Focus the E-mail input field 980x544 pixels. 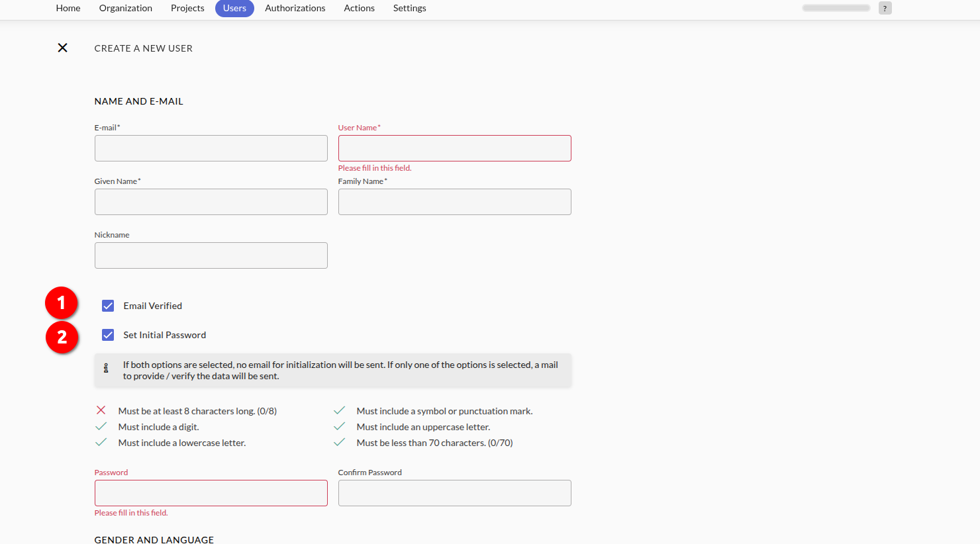click(211, 148)
